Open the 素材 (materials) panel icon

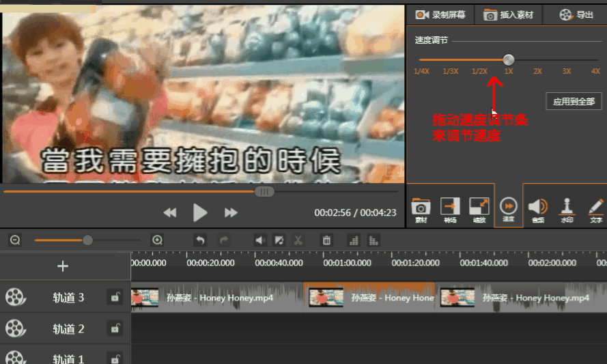pyautogui.click(x=421, y=210)
